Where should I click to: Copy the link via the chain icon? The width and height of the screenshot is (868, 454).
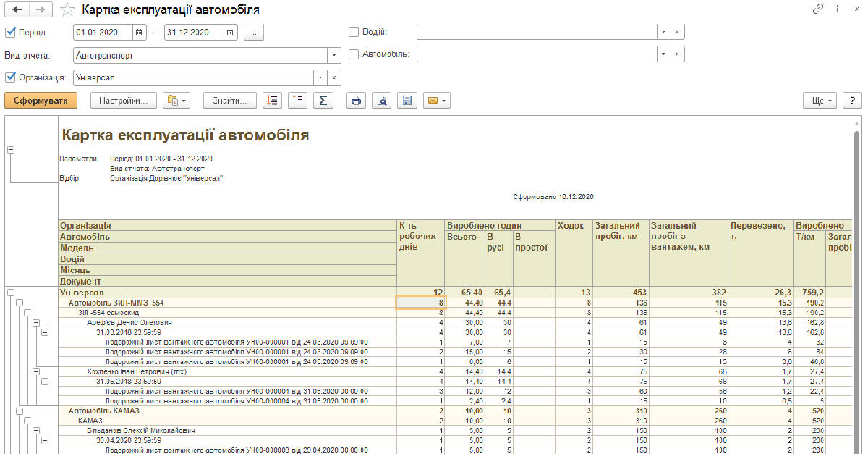[x=819, y=9]
